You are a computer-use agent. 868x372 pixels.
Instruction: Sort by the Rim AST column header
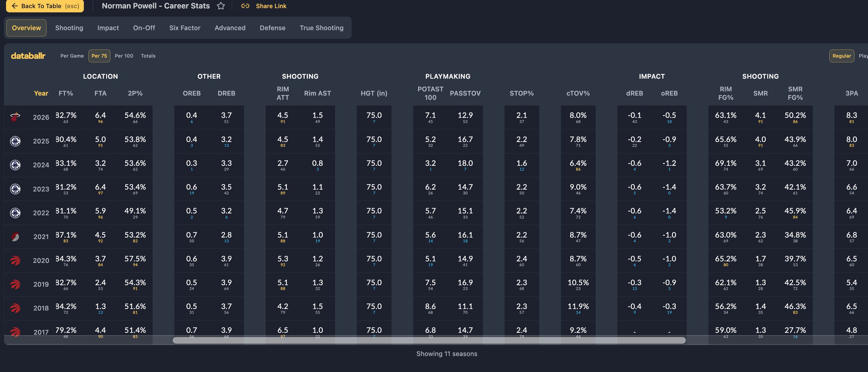317,93
